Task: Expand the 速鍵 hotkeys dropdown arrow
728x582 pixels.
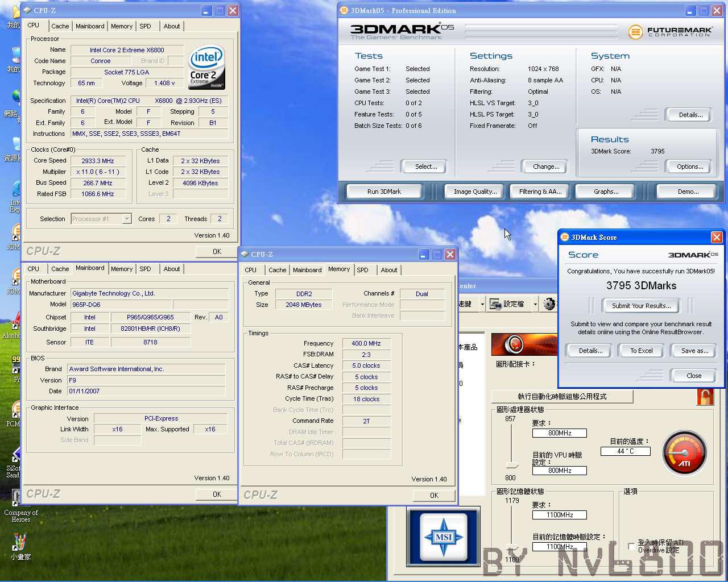Action: [482, 305]
